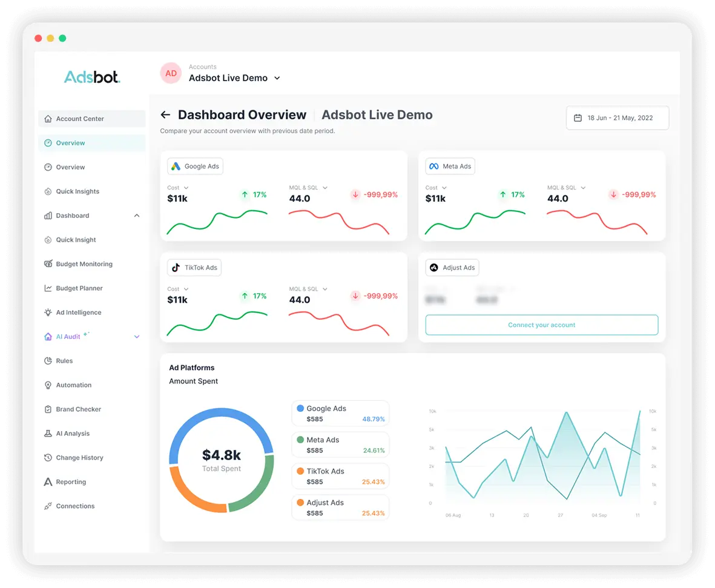Click the blue Google Ads legend dot
Viewport: 715px width, 588px height.
click(300, 408)
